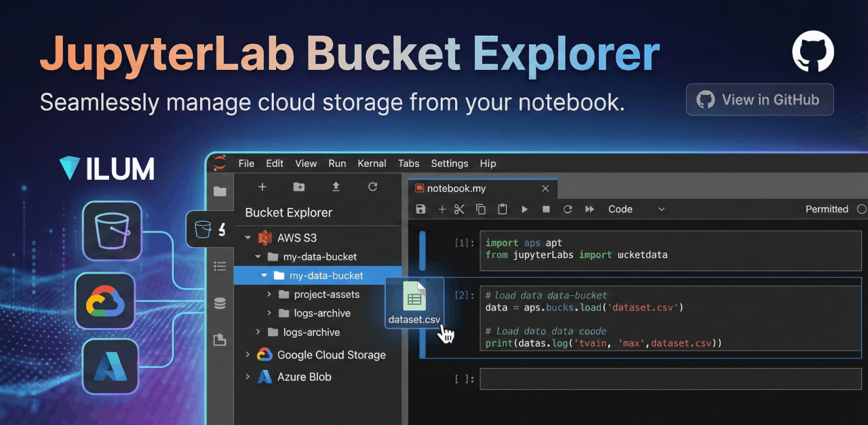Collapse the AWS S3 tree node
This screenshot has height=425, width=868.
(248, 238)
